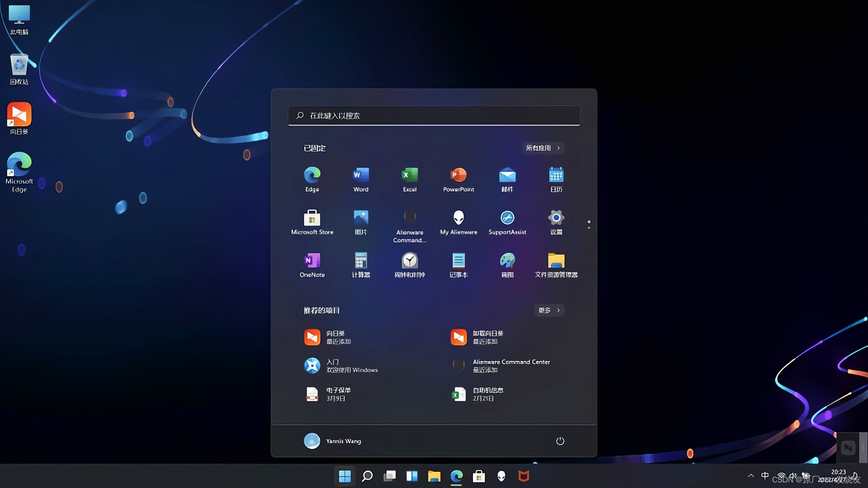The width and height of the screenshot is (868, 488).
Task: Go to next pinned apps page dot
Action: click(x=589, y=227)
